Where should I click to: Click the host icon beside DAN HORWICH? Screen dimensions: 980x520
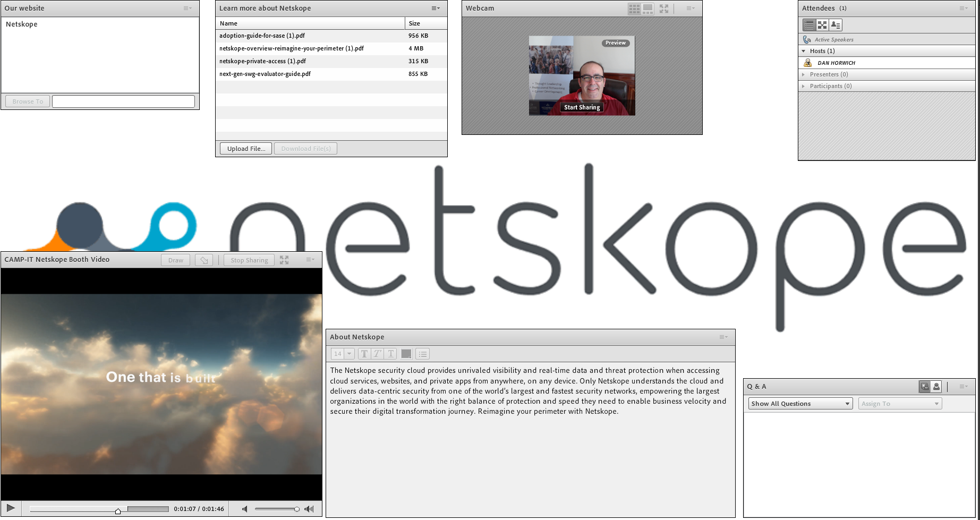808,63
